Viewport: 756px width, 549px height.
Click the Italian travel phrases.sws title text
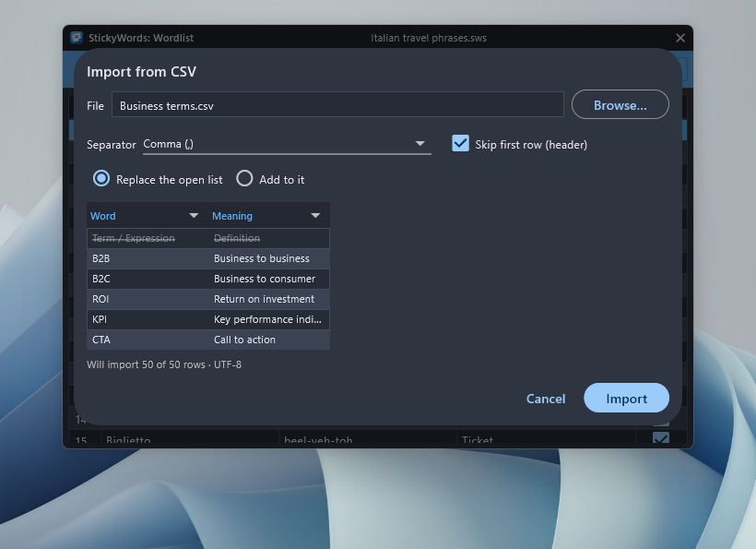[429, 38]
